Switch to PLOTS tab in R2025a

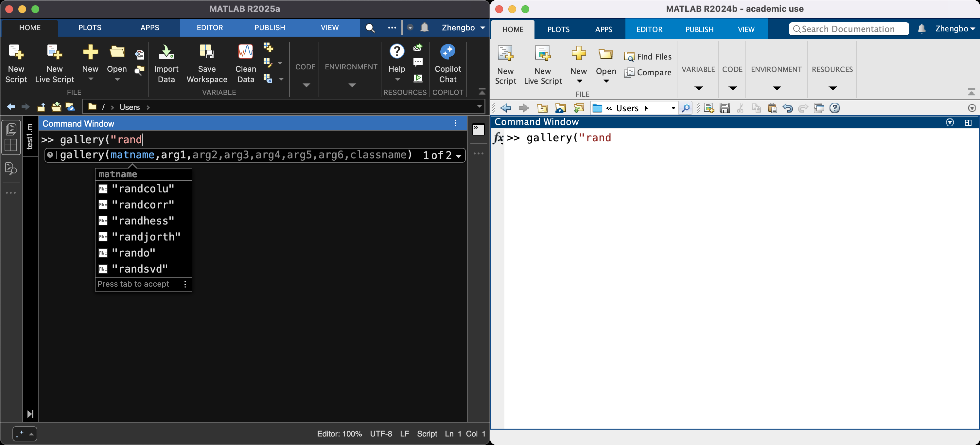[90, 27]
